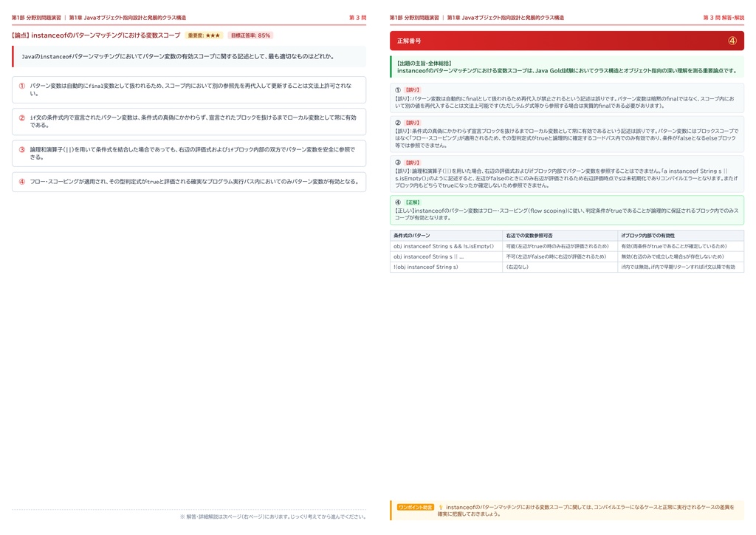Click the ③ number heading the third explanation

(x=398, y=163)
